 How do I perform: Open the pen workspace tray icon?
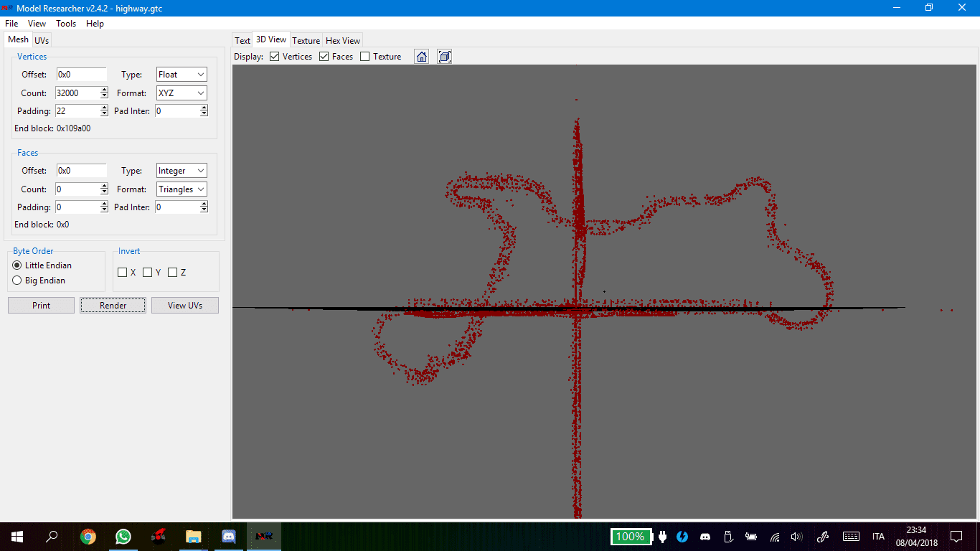pyautogui.click(x=824, y=536)
